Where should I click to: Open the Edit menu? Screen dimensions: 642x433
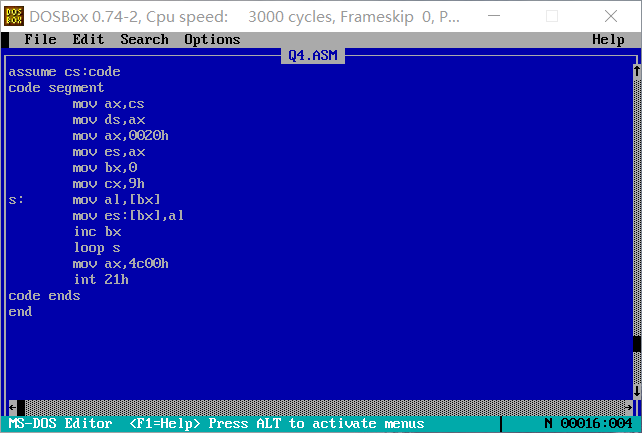(x=88, y=40)
